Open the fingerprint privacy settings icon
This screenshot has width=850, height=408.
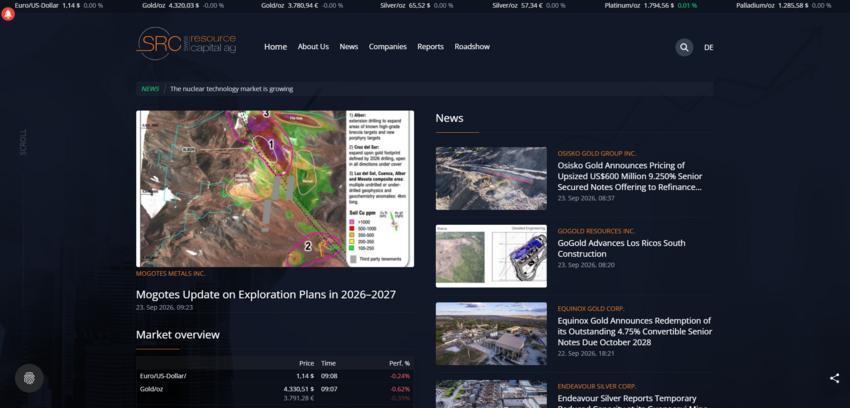(x=29, y=378)
